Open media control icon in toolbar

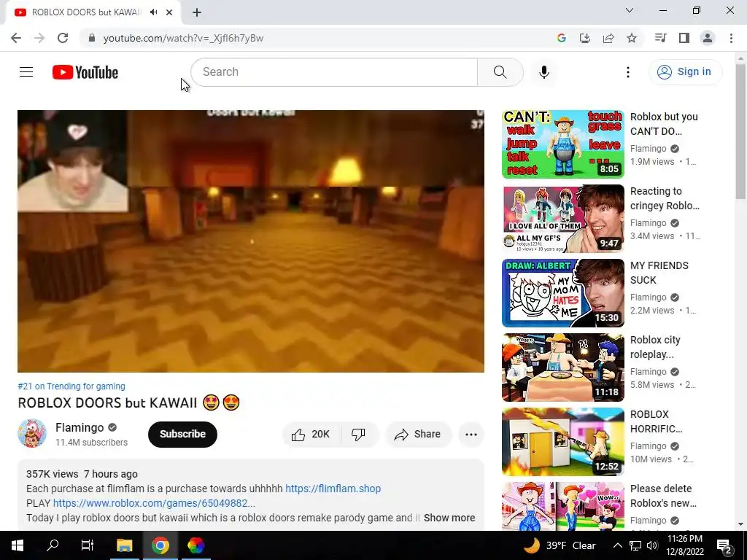point(660,38)
